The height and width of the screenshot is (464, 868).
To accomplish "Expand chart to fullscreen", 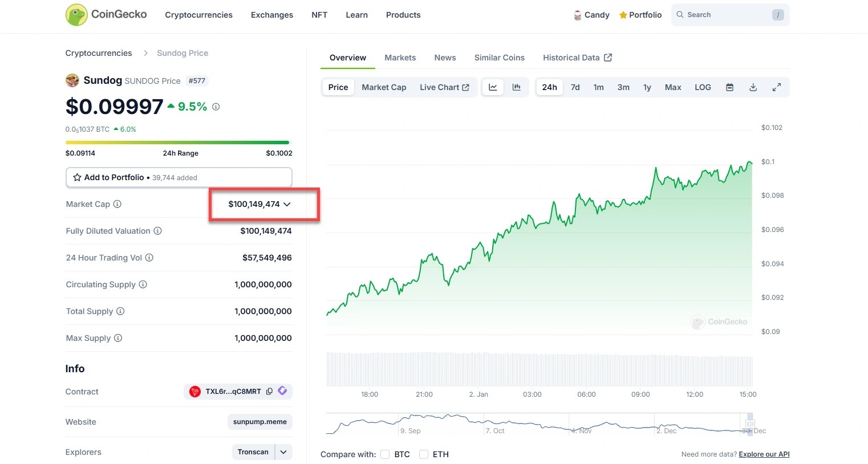I will pos(776,87).
